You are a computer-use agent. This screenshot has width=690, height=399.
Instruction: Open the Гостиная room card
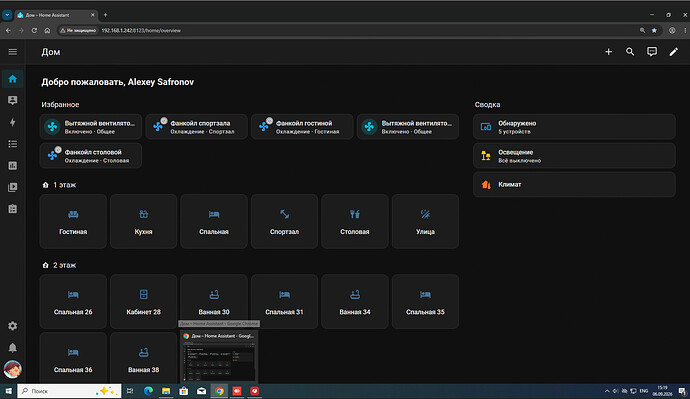coord(73,221)
